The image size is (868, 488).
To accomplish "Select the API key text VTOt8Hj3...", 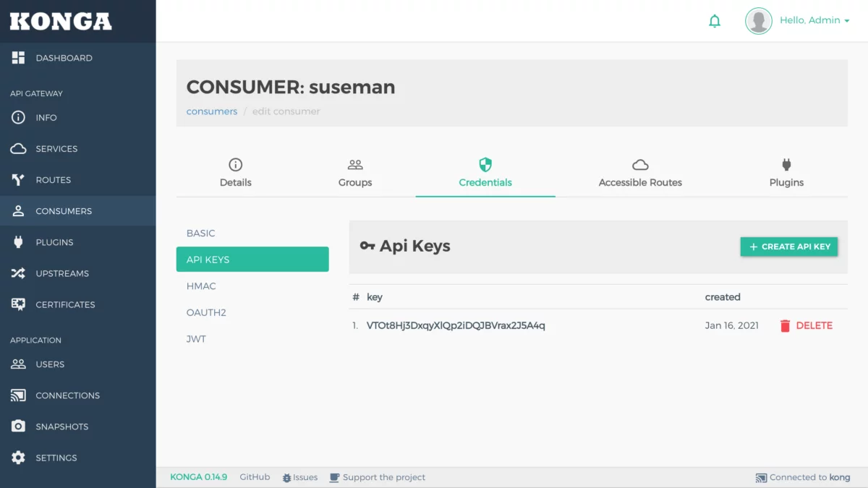I will click(456, 325).
